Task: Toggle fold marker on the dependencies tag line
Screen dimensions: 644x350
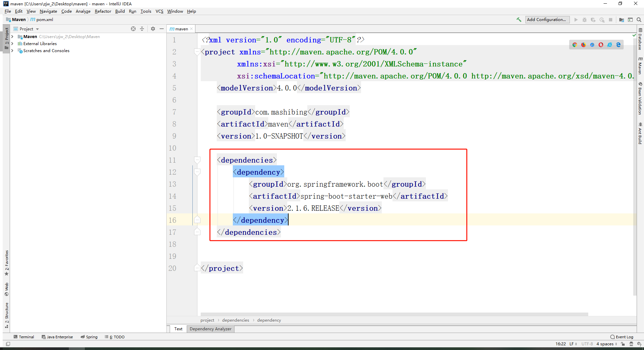Action: point(197,160)
